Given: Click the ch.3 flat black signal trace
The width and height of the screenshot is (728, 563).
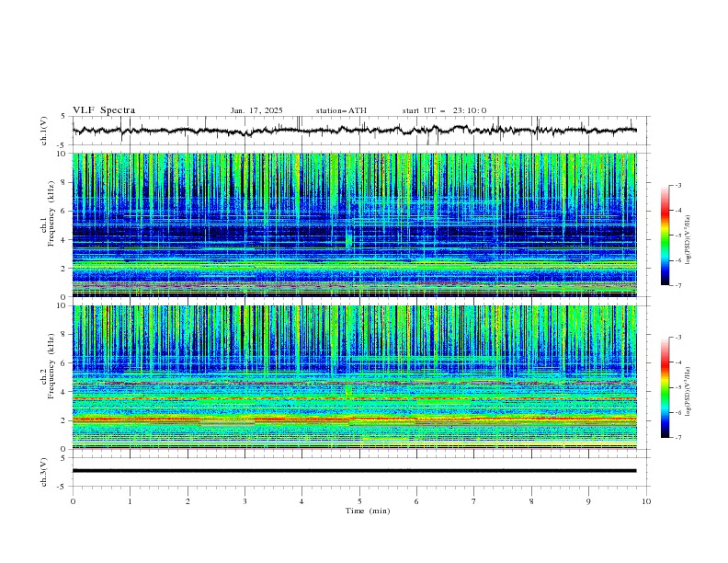Looking at the screenshot, I should click(x=354, y=471).
